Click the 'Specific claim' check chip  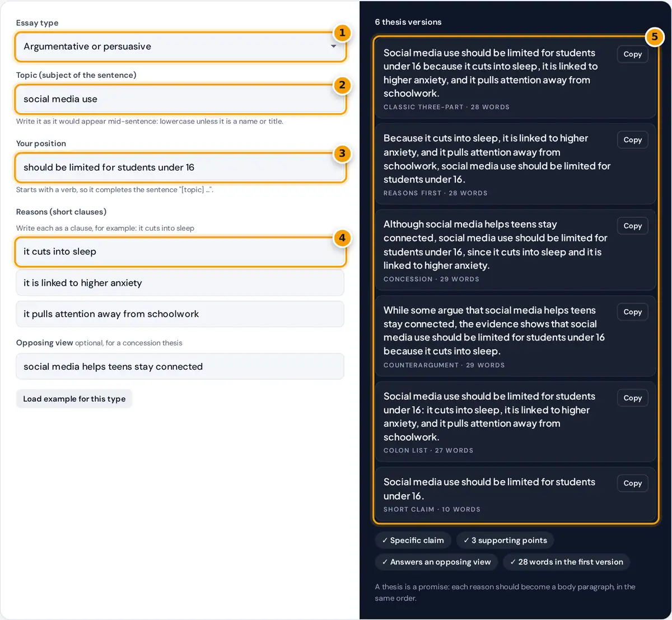pos(413,540)
